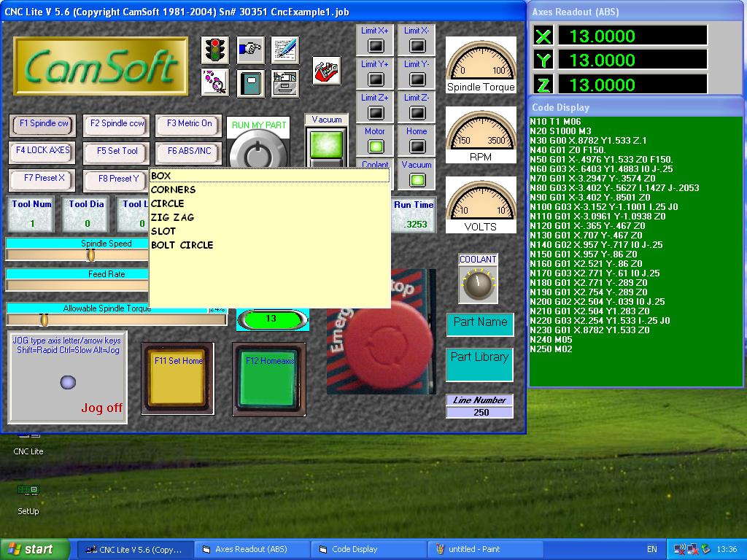Toggle the Limit X+ indicator
The image size is (747, 560).
click(376, 46)
